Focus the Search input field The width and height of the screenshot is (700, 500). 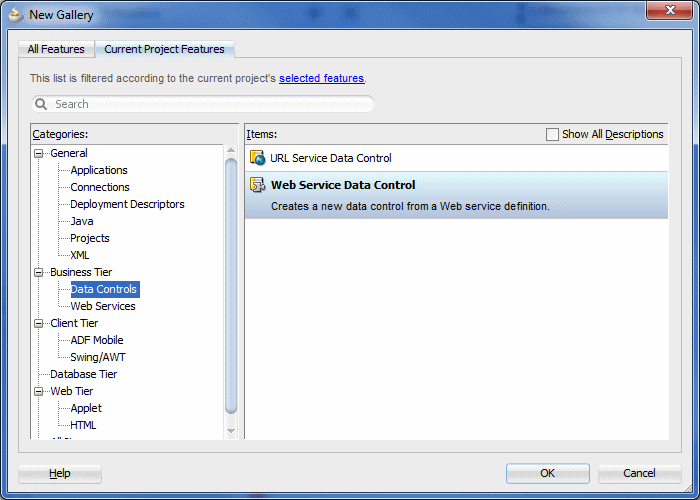coord(210,104)
